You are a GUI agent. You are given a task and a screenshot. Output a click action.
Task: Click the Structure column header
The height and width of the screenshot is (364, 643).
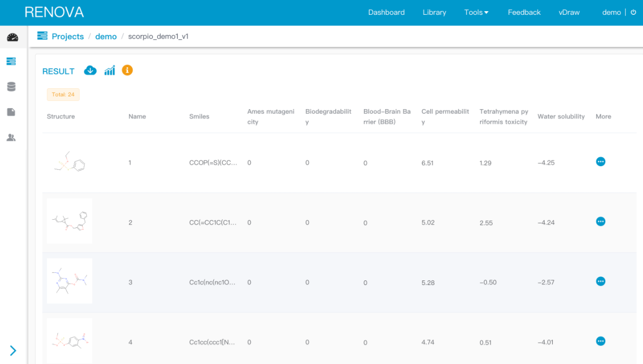click(61, 116)
